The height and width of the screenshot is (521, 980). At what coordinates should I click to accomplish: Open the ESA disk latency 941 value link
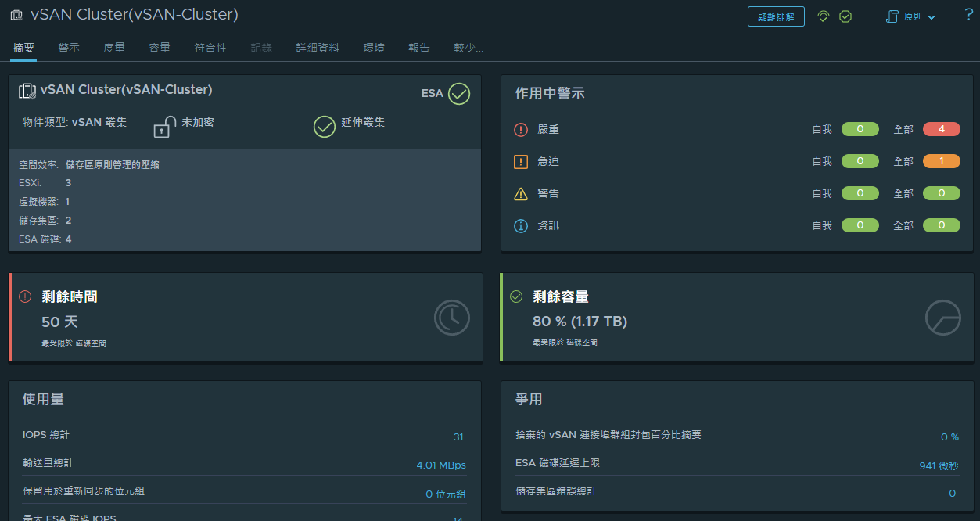point(939,466)
